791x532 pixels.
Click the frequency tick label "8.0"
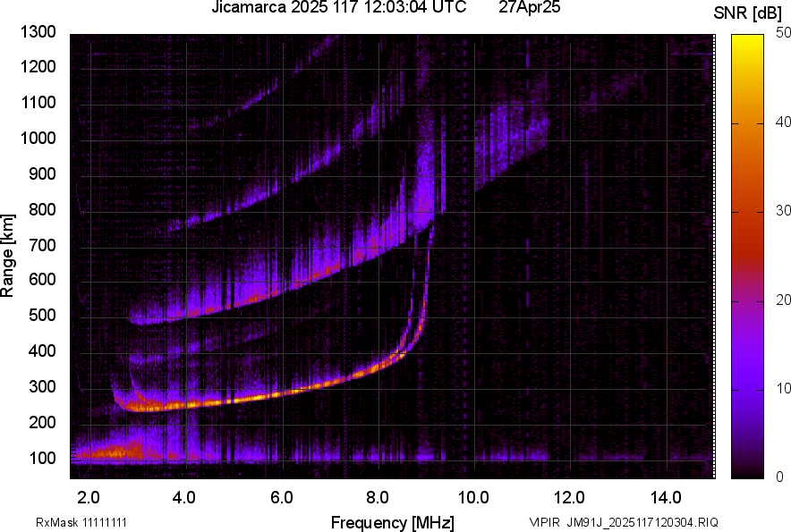click(378, 498)
